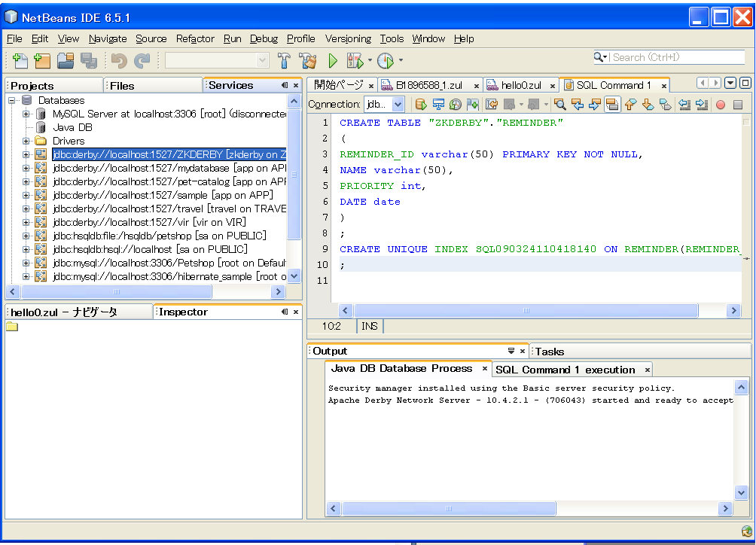This screenshot has width=756, height=545.
Task: Click SQL editor horizontal scrollbar right arrow
Action: (x=733, y=311)
